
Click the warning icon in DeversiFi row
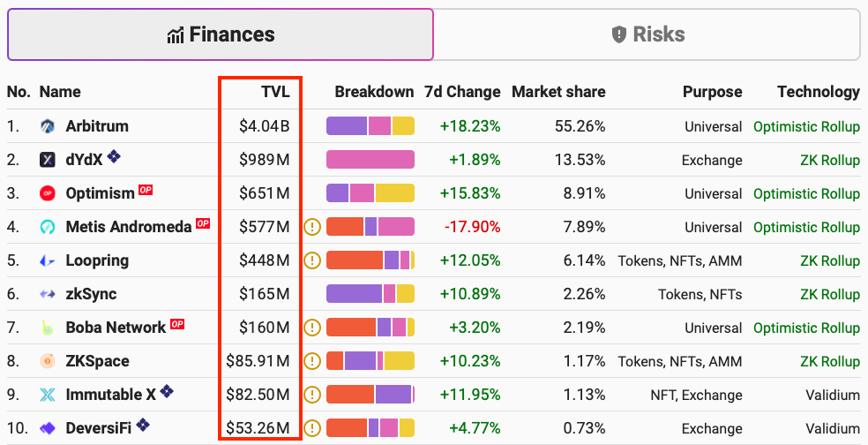[312, 428]
